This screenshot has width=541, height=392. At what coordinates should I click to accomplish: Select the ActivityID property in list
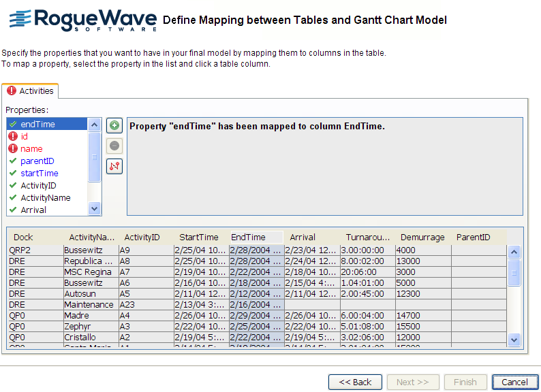(x=38, y=186)
